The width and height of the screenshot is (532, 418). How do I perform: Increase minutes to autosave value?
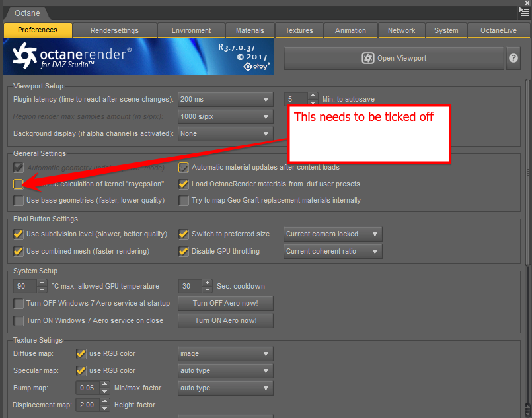313,96
